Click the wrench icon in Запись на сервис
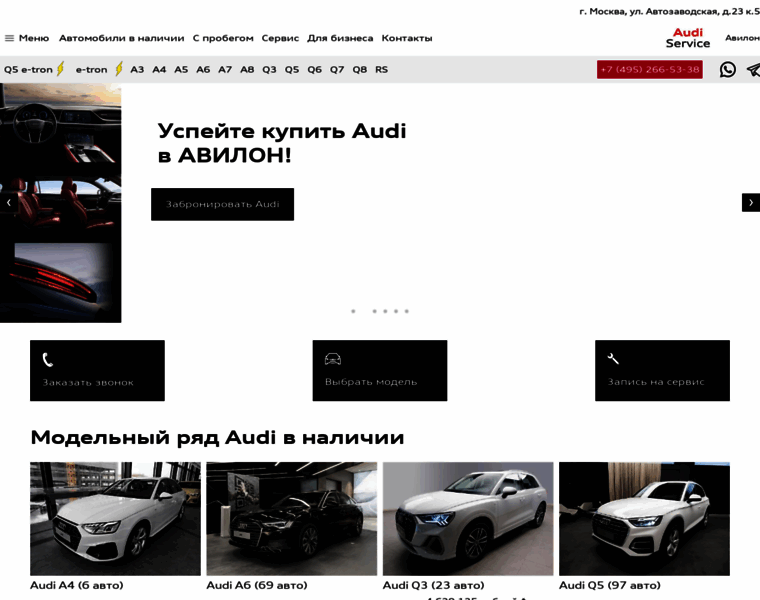Viewport: 760px width, 600px height. (613, 359)
